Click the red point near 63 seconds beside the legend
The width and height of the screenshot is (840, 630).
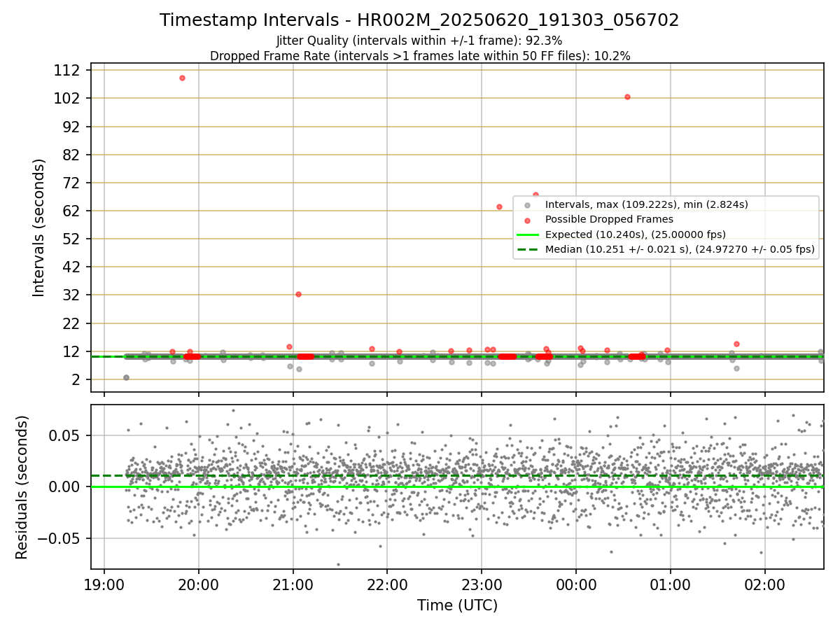499,206
